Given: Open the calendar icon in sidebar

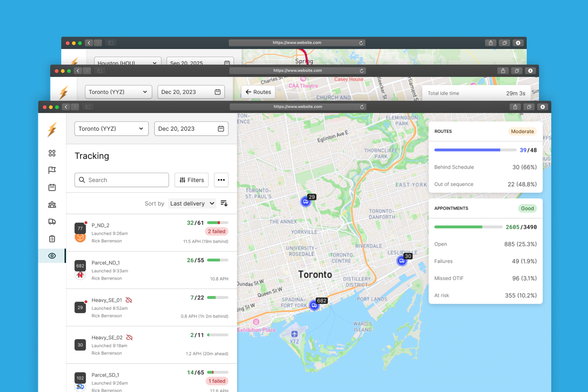Looking at the screenshot, I should pyautogui.click(x=52, y=187).
